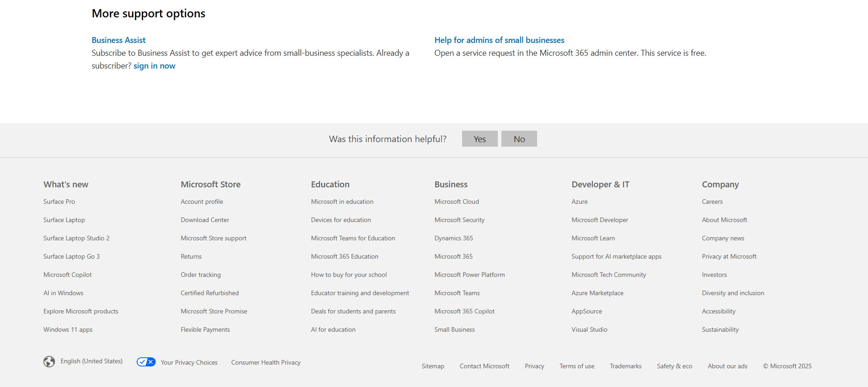Visit the Download Center

205,220
